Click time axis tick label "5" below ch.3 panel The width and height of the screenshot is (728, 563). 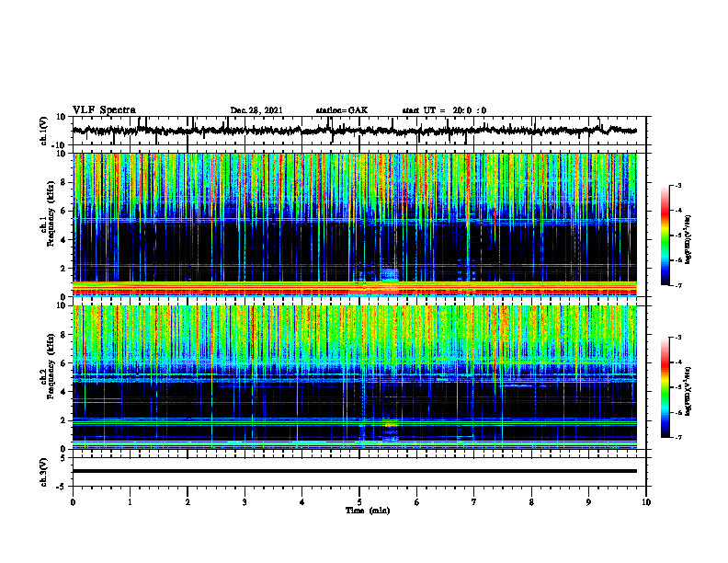coord(359,502)
